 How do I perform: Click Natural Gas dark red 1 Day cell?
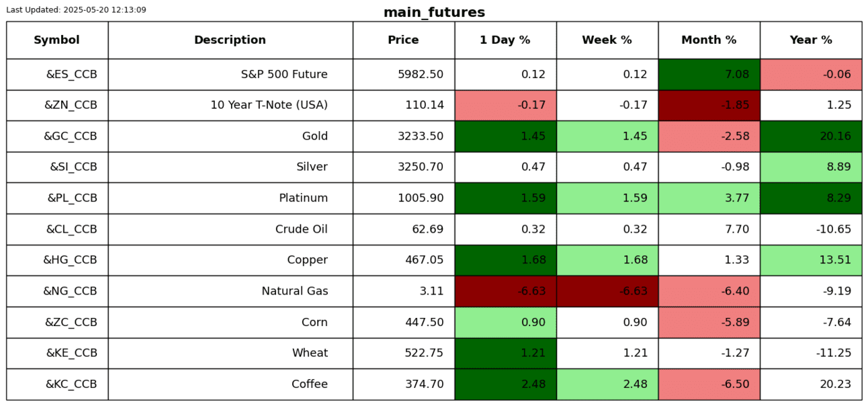point(505,291)
